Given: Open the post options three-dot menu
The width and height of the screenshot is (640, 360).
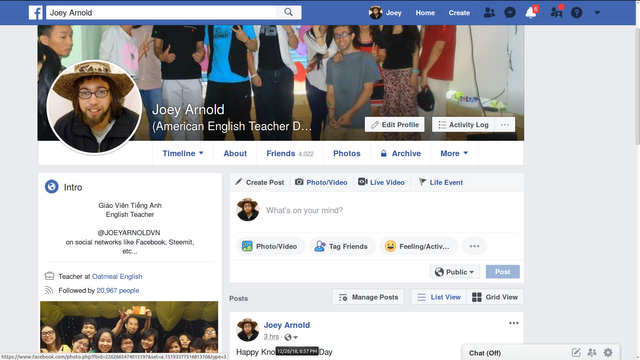Looking at the screenshot, I should click(513, 323).
